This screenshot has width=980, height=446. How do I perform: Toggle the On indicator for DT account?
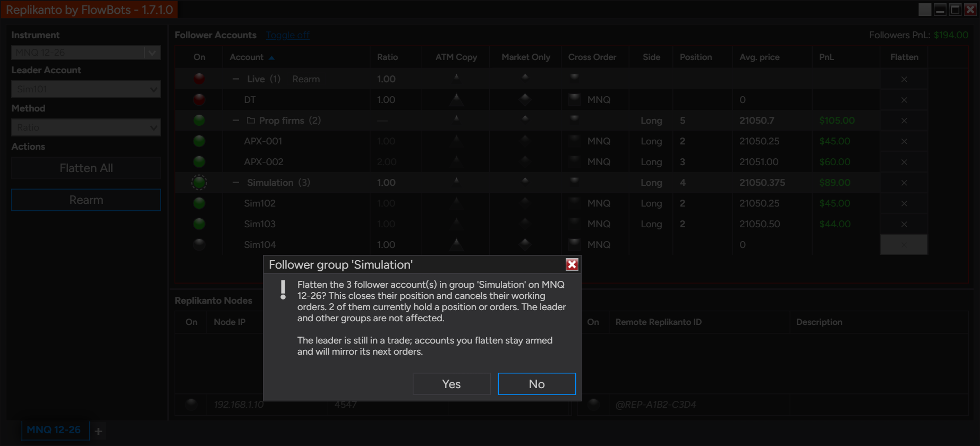tap(199, 100)
